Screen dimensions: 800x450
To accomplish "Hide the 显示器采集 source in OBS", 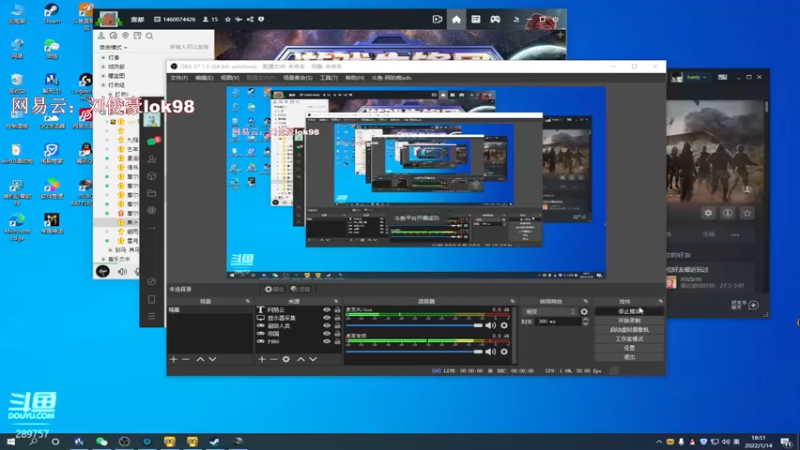I will click(327, 317).
